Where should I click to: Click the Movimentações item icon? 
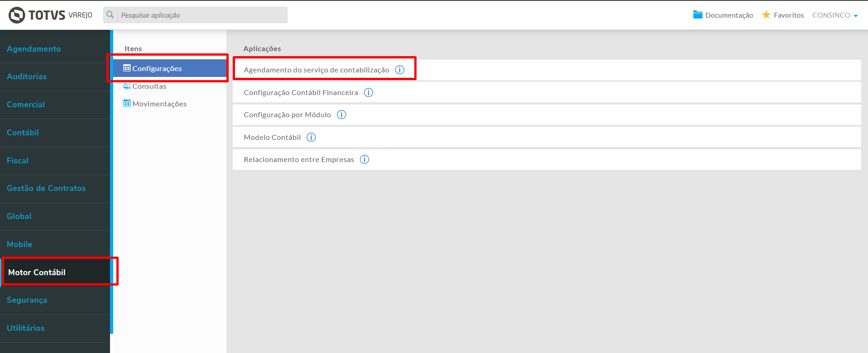click(127, 104)
